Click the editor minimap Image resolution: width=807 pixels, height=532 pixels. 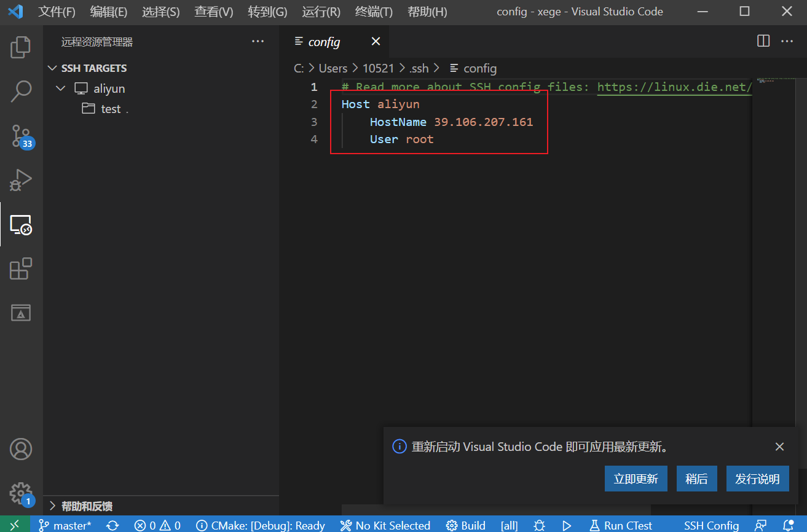click(x=776, y=81)
